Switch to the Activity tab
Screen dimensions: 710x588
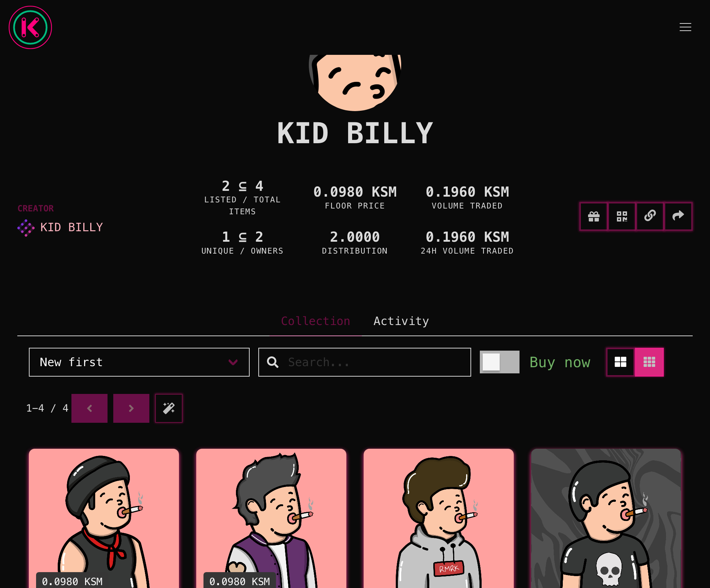(401, 321)
